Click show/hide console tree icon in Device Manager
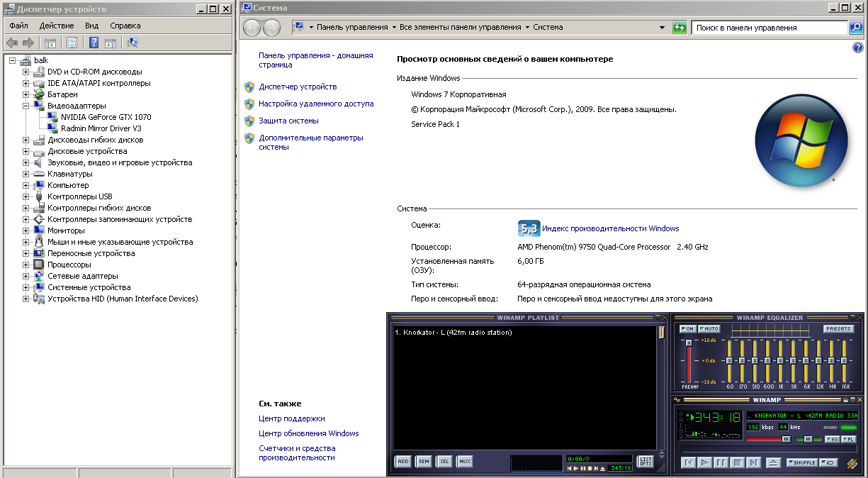 [50, 43]
